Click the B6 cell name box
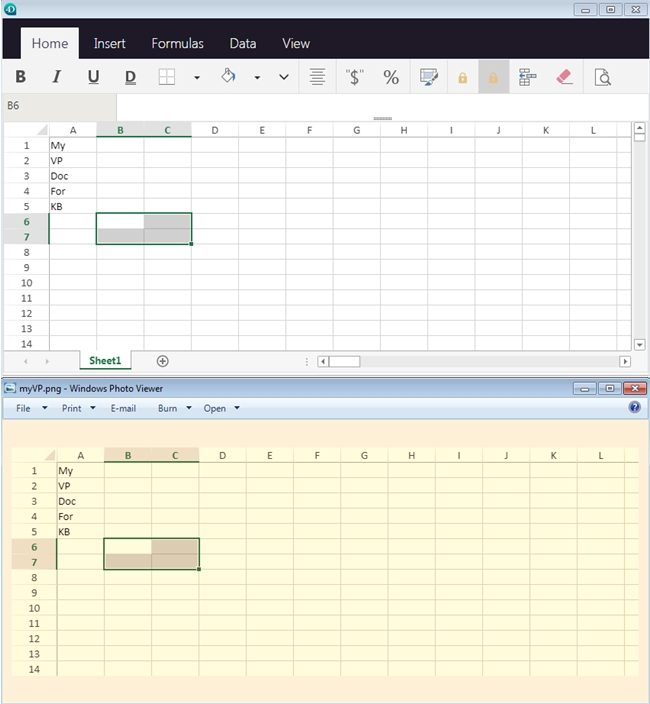The image size is (650, 704). click(x=59, y=106)
